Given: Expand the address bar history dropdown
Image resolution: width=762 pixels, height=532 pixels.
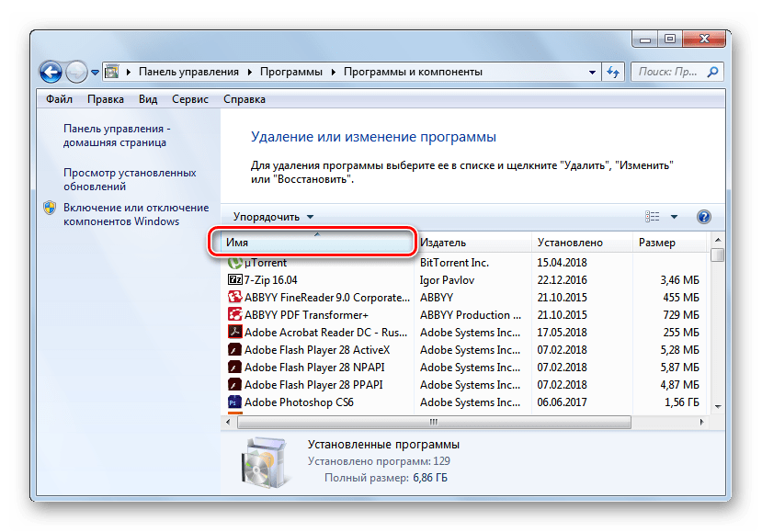Looking at the screenshot, I should coord(592,73).
